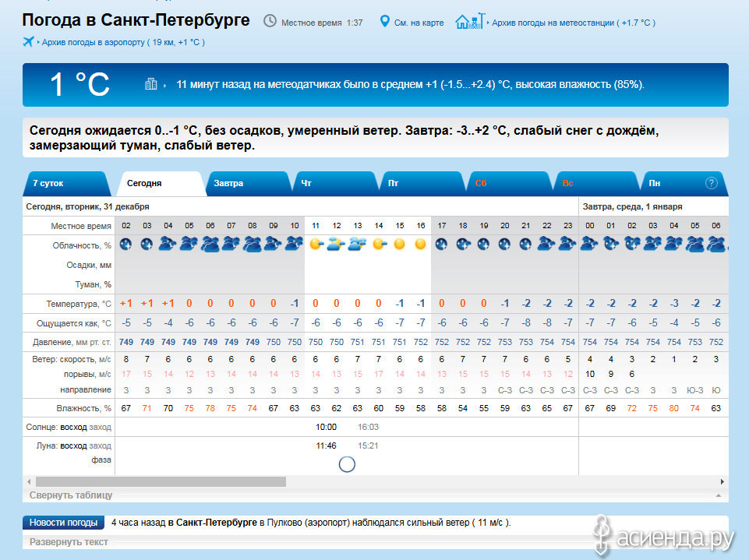The image size is (749, 560).
Task: Click the airplane icon for airport archive
Action: coord(29,42)
